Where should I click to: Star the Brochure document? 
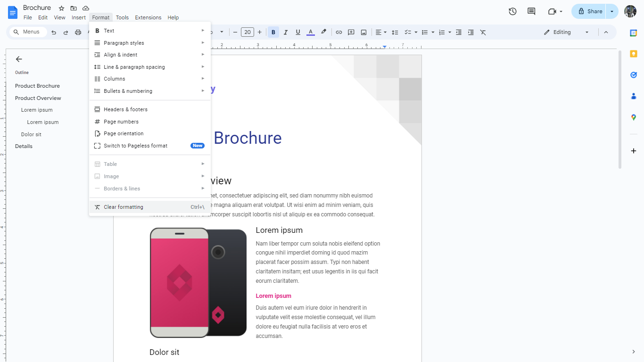(x=61, y=8)
